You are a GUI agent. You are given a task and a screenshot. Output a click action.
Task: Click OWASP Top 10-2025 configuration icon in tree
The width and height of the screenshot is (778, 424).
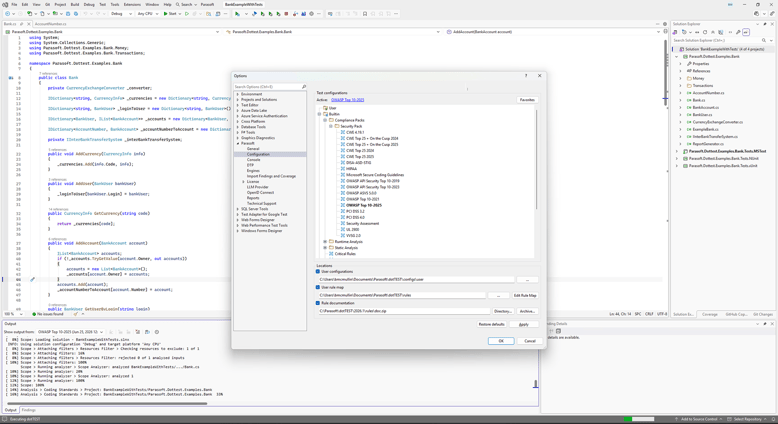[x=342, y=205]
